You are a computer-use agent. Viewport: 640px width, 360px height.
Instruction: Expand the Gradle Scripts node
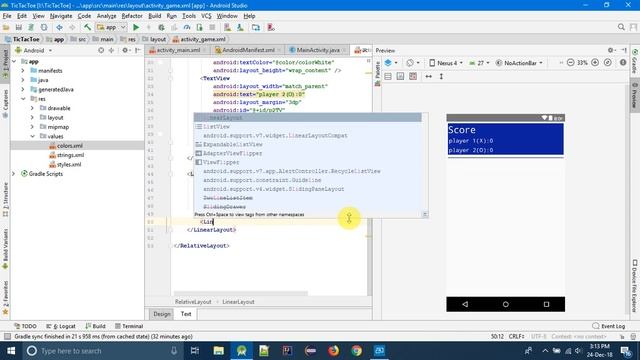[13, 174]
